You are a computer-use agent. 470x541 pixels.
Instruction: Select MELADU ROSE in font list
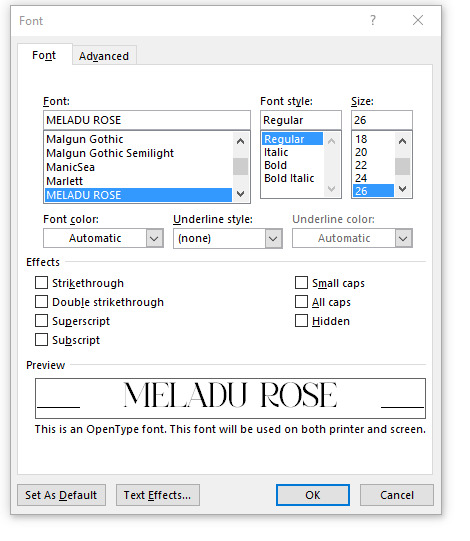click(x=138, y=195)
